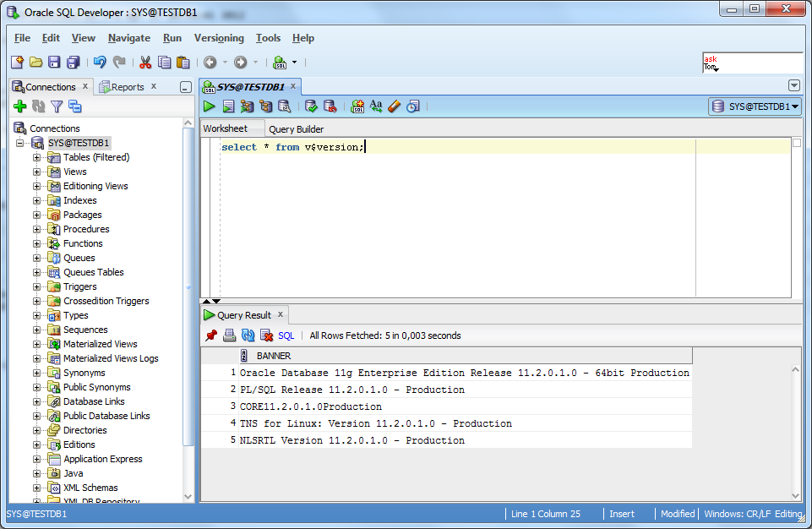Image resolution: width=812 pixels, height=529 pixels.
Task: Pin the query result with the red pin
Action: 210,335
